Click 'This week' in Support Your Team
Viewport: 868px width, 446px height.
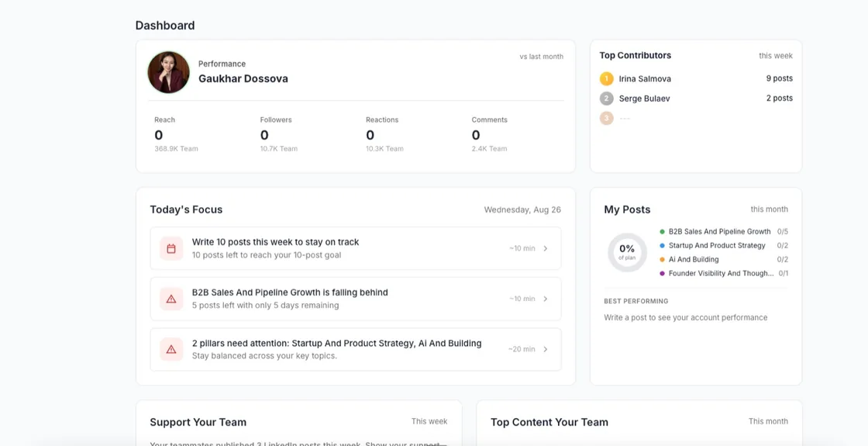pyautogui.click(x=429, y=422)
